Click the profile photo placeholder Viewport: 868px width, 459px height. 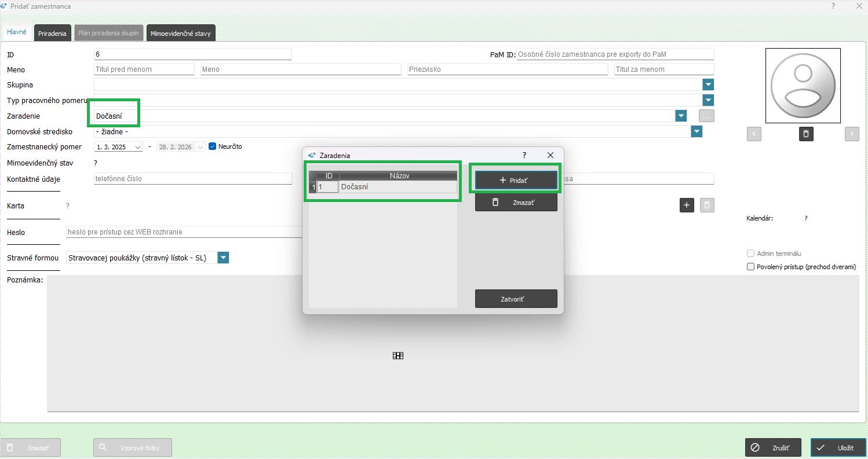click(803, 86)
